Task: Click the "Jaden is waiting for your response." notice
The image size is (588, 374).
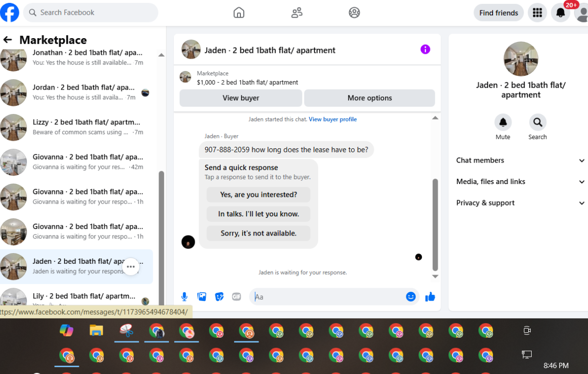Action: 303,273
